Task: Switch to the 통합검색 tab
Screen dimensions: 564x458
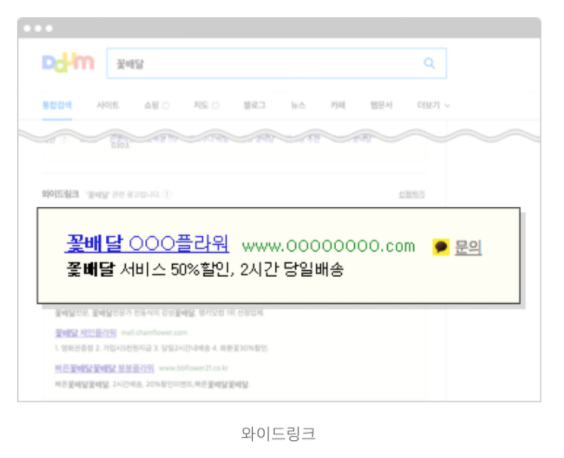Action: [x=57, y=105]
